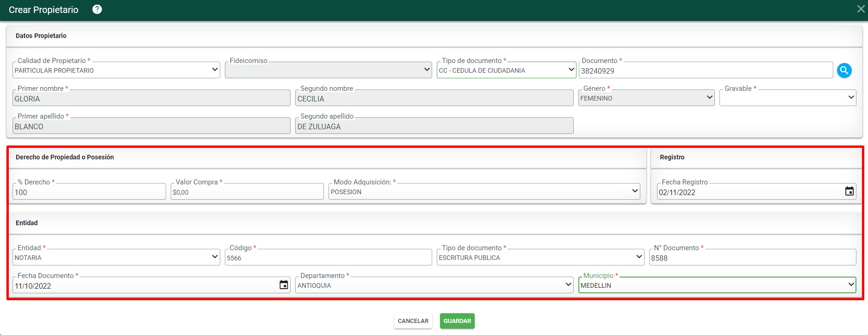Open the help question mark icon

97,9
